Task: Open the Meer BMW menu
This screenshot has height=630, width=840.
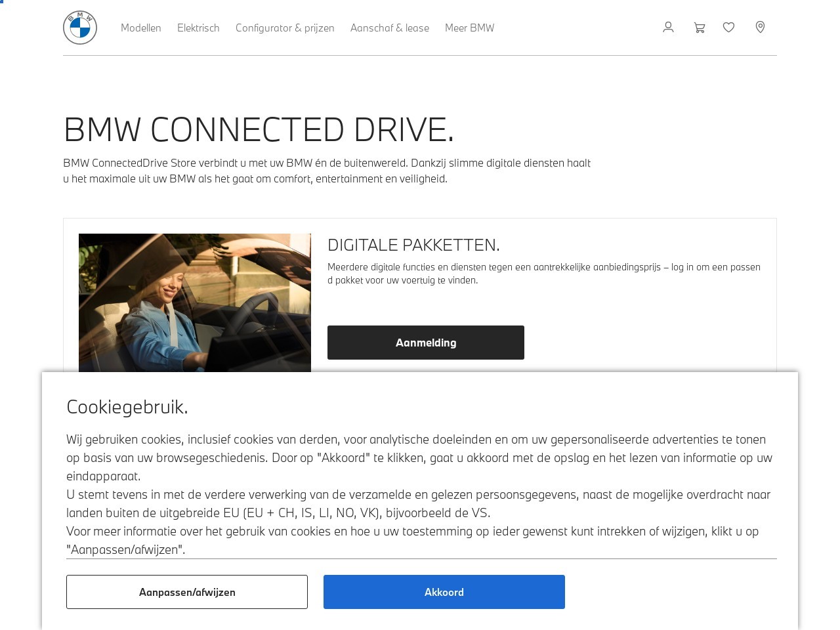Action: (x=470, y=28)
